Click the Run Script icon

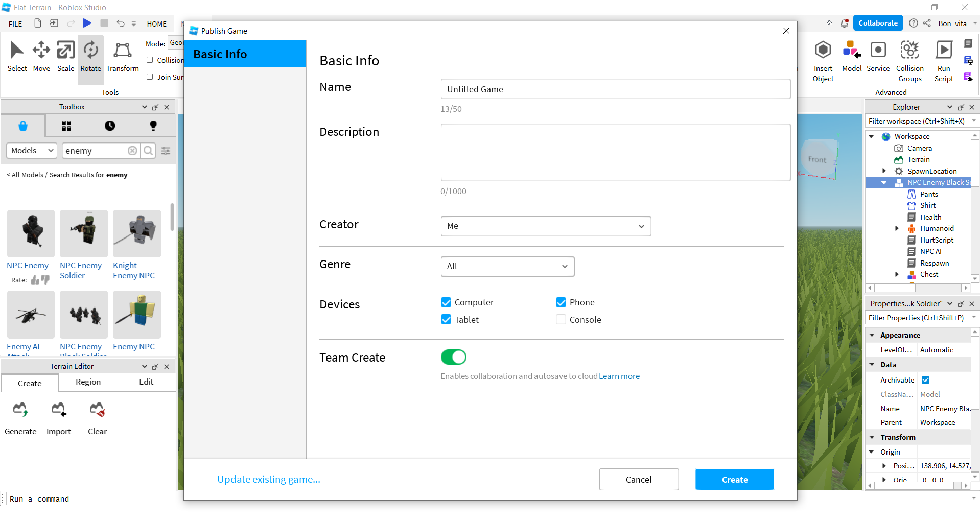coord(943,51)
